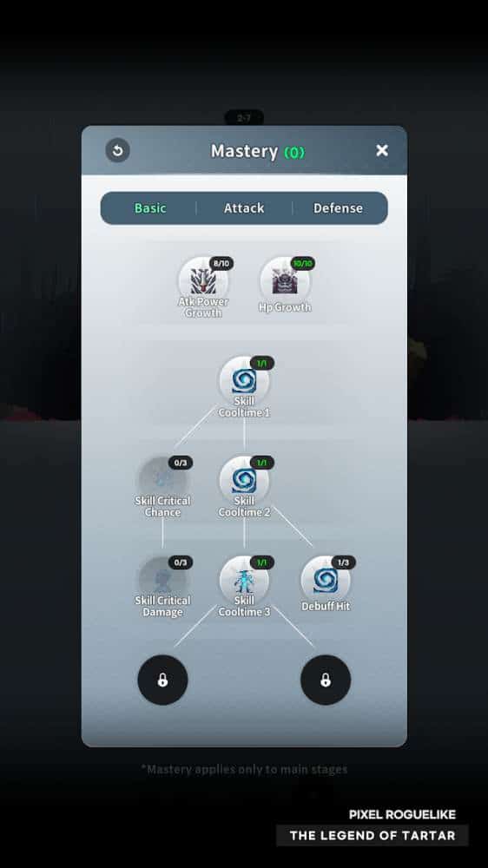This screenshot has height=868, width=488.
Task: Tap the Debuff Hit mastery icon
Action: point(326,580)
